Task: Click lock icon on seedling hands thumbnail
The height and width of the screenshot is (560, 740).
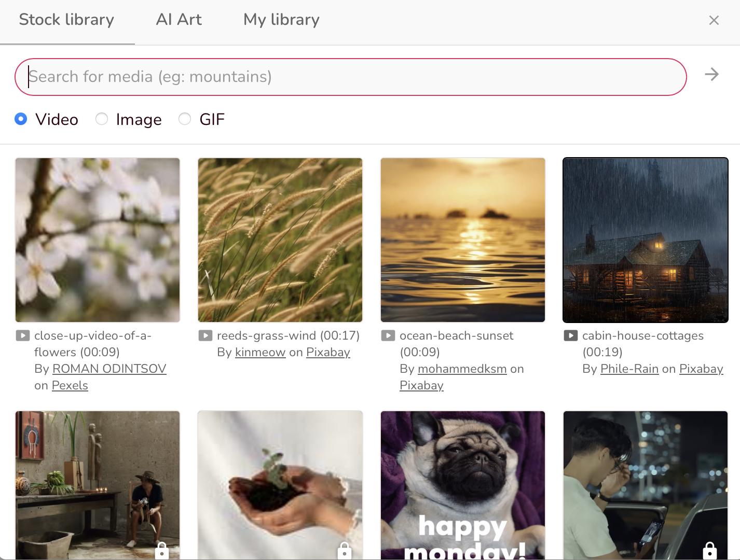Action: click(344, 551)
